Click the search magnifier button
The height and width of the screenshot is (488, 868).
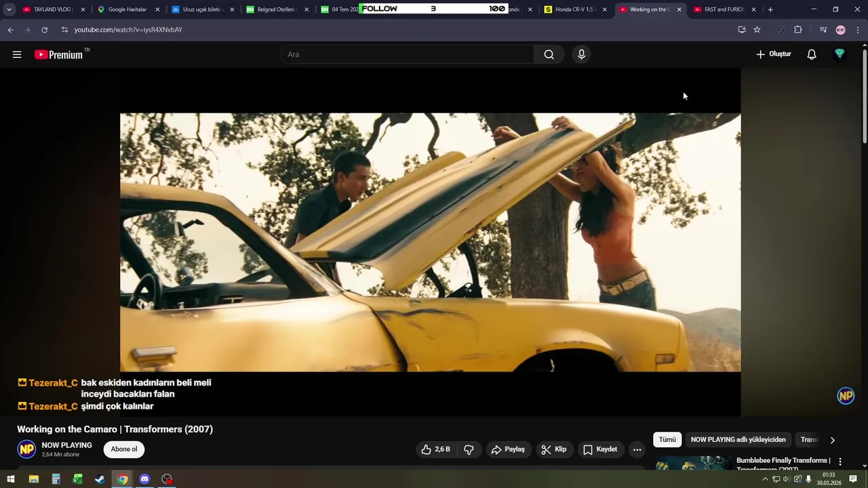click(x=549, y=54)
